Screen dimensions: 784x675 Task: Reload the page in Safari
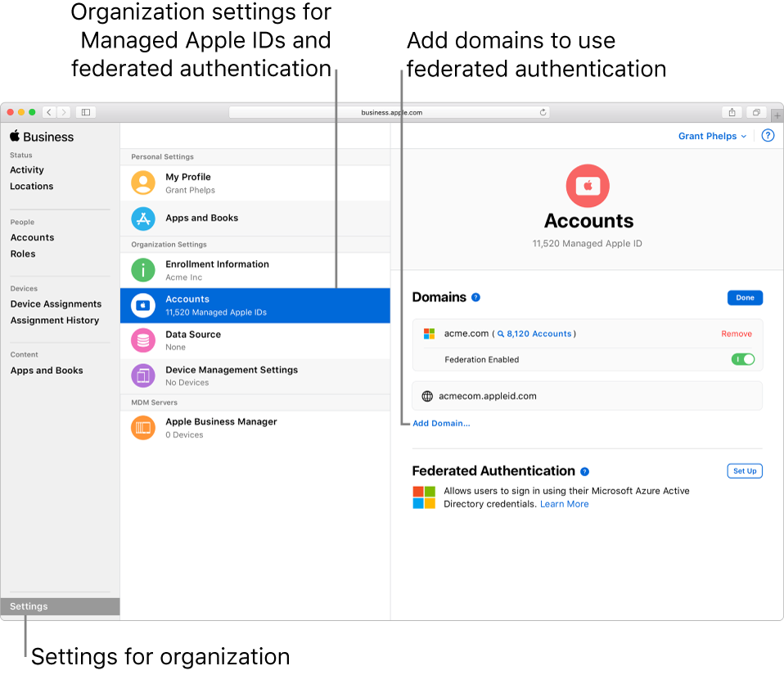click(x=543, y=113)
